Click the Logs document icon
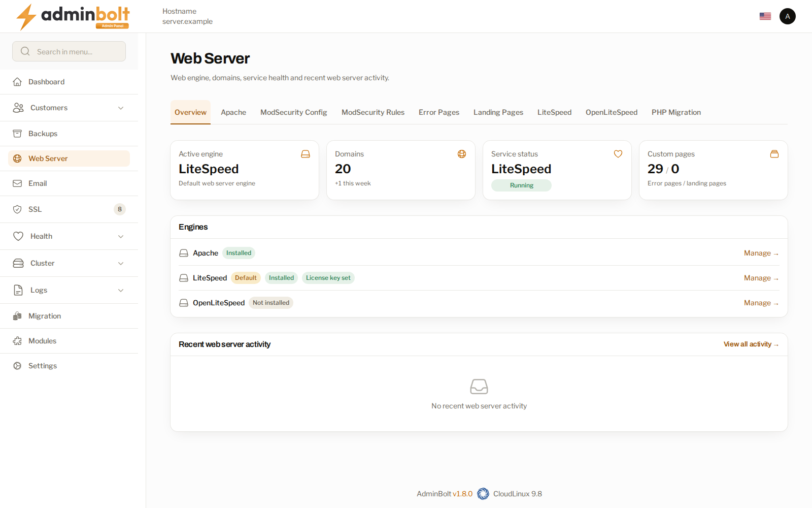The image size is (812, 508). point(18,290)
